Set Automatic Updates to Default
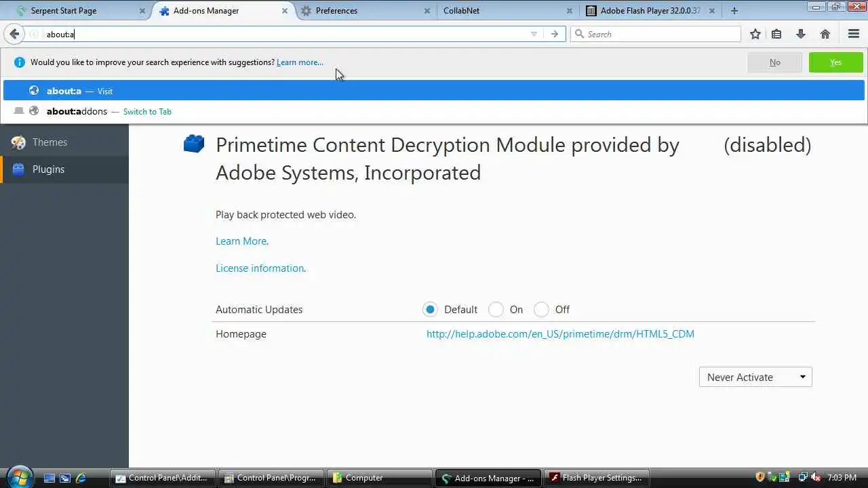 (x=429, y=310)
